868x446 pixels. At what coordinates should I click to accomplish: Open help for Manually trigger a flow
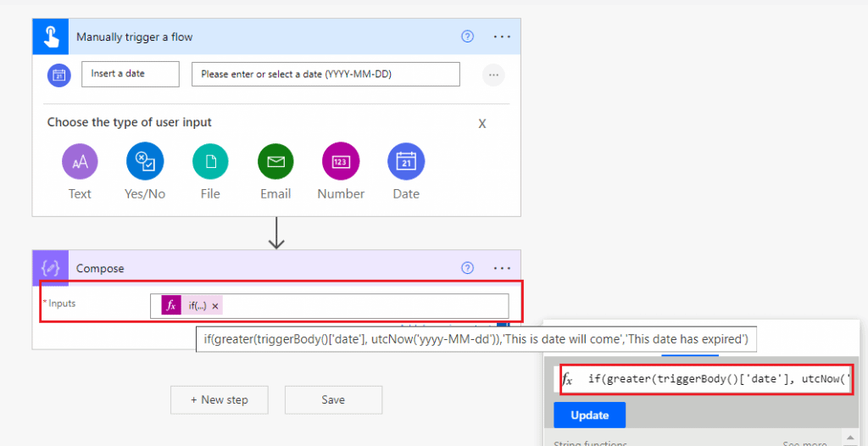pos(468,36)
